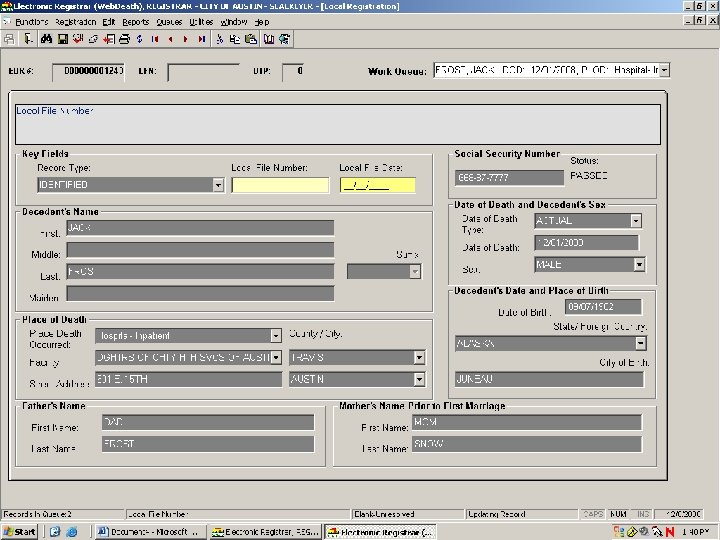Image resolution: width=720 pixels, height=540 pixels.
Task: Click Father's First Name field
Action: 208,422
